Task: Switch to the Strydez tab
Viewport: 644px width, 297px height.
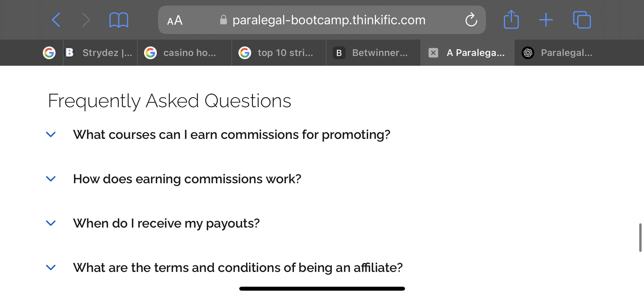Action: point(100,53)
